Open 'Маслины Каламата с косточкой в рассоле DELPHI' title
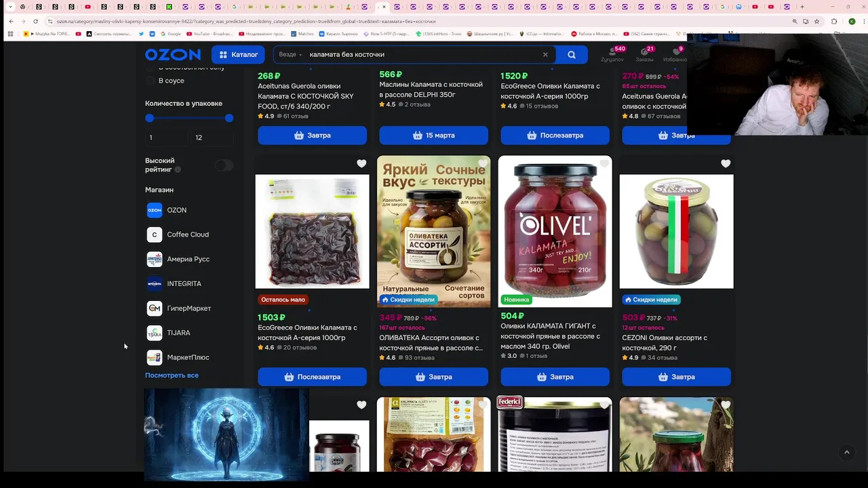 (431, 89)
